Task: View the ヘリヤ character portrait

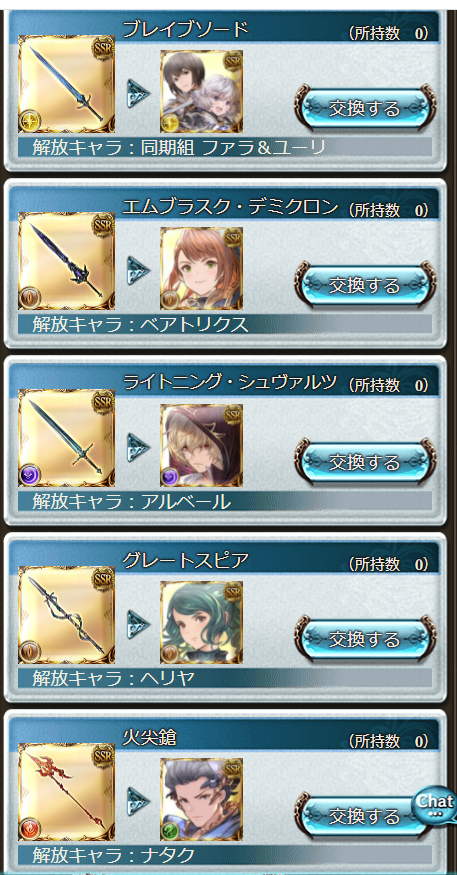Action: coord(201,622)
